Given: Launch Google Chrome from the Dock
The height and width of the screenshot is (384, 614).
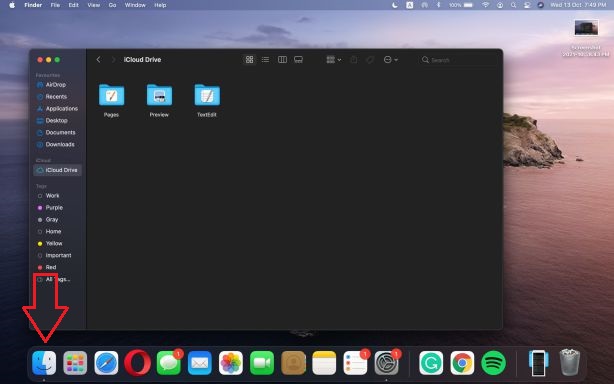Looking at the screenshot, I should (462, 363).
